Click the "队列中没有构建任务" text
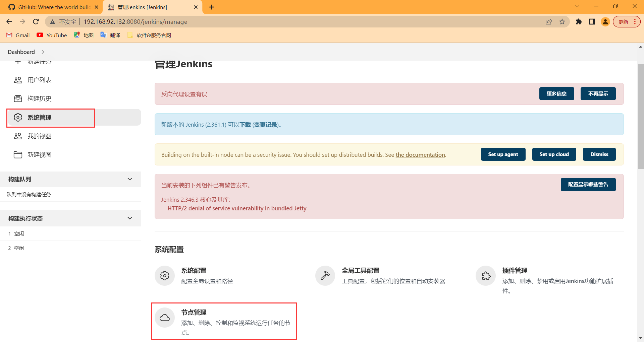 pos(29,195)
